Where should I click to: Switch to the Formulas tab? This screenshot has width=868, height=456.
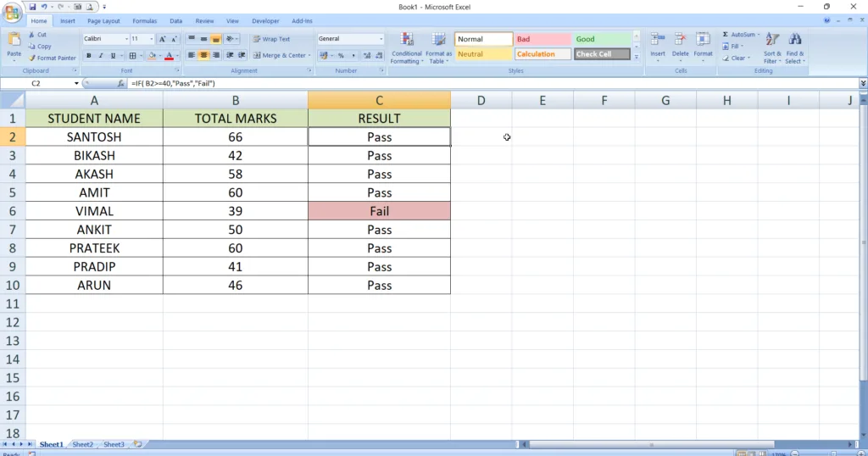tap(144, 21)
